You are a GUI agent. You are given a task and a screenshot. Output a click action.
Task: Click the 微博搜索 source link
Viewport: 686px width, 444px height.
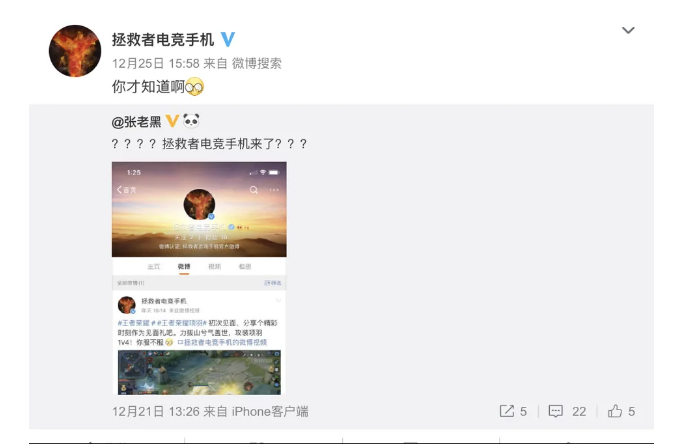[256, 63]
